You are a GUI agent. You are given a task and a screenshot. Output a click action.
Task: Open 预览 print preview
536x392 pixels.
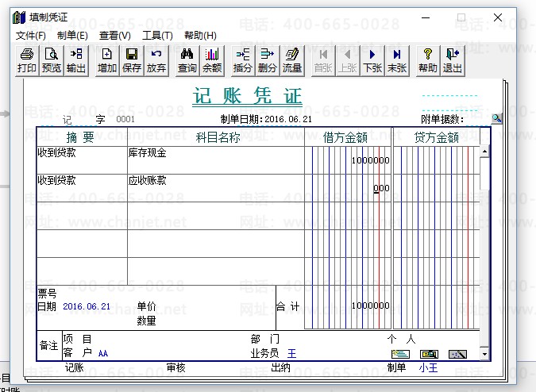click(52, 60)
